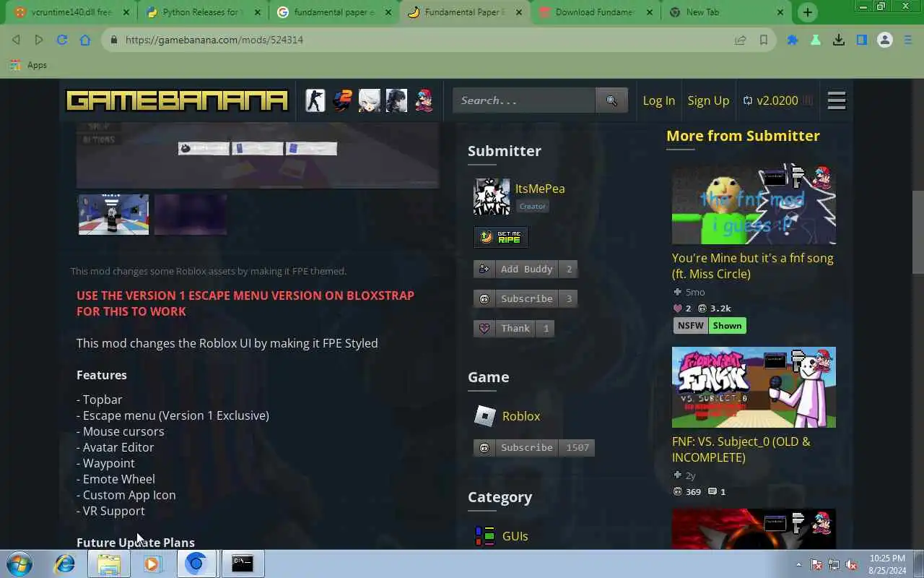Screen dimensions: 924x578
Task: Open Command Prompt window from taskbar
Action: click(x=243, y=564)
